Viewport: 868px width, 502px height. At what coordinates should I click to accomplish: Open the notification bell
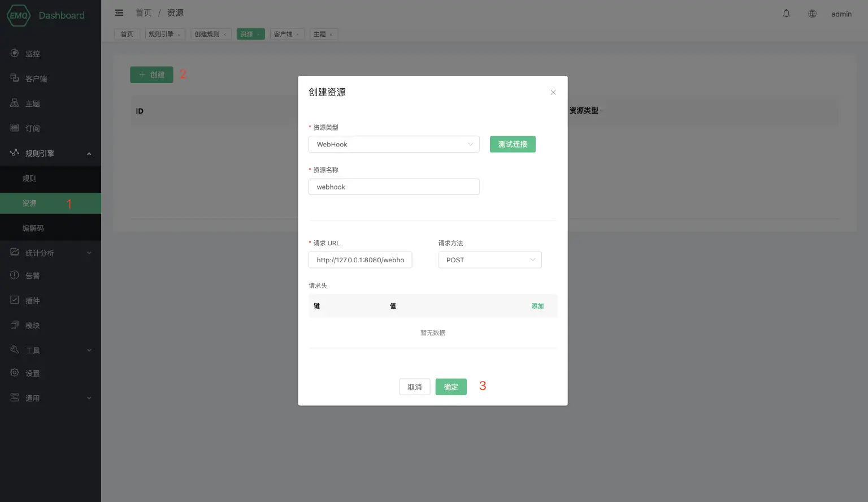[786, 13]
